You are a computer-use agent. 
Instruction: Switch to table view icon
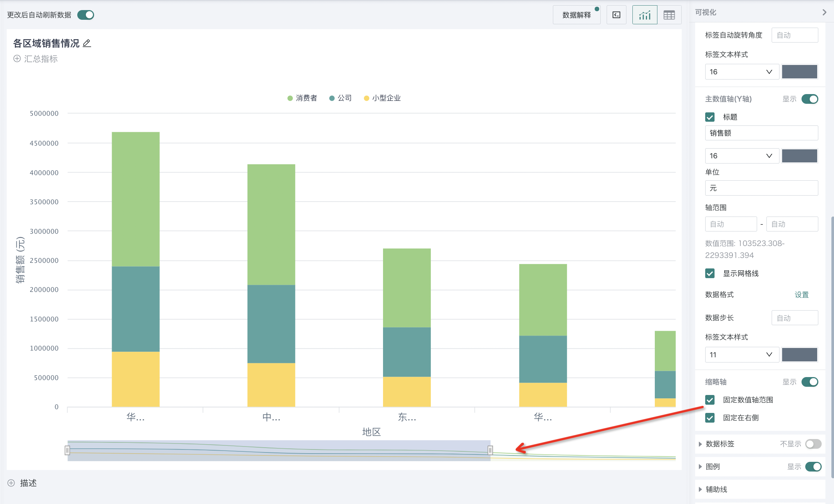click(x=669, y=15)
